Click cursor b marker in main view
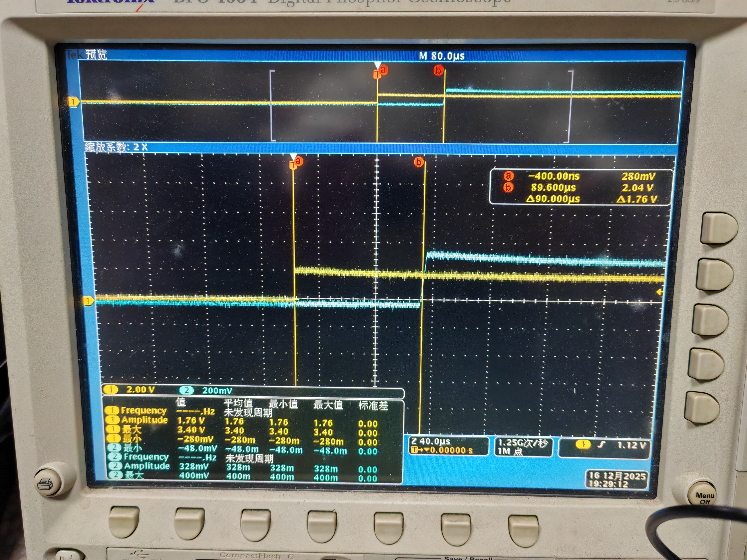 [419, 162]
